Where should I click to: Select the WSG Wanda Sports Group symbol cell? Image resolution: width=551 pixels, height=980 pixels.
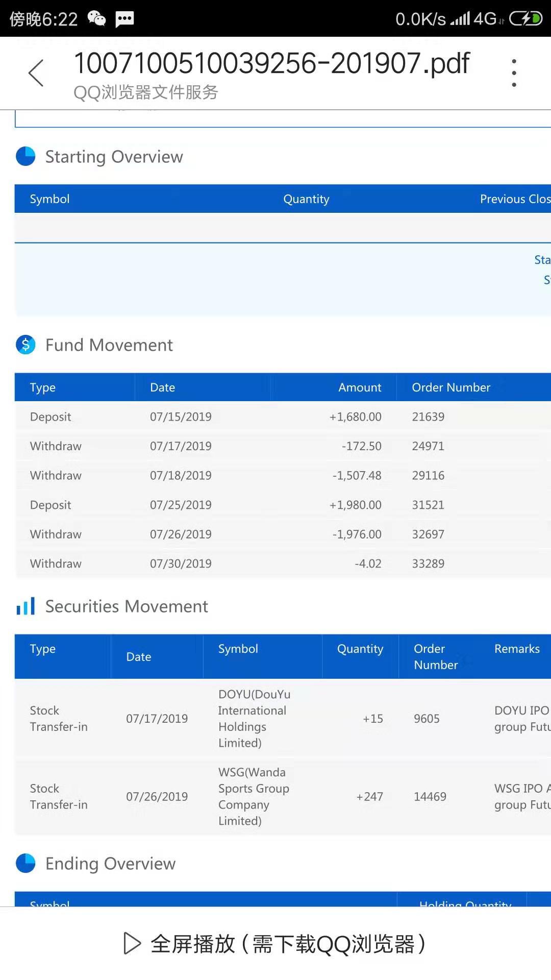(253, 796)
